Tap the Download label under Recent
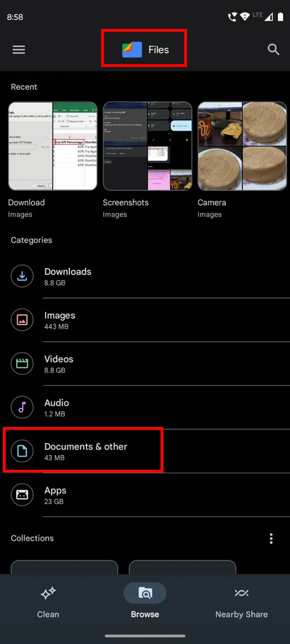The image size is (290, 644). [26, 202]
